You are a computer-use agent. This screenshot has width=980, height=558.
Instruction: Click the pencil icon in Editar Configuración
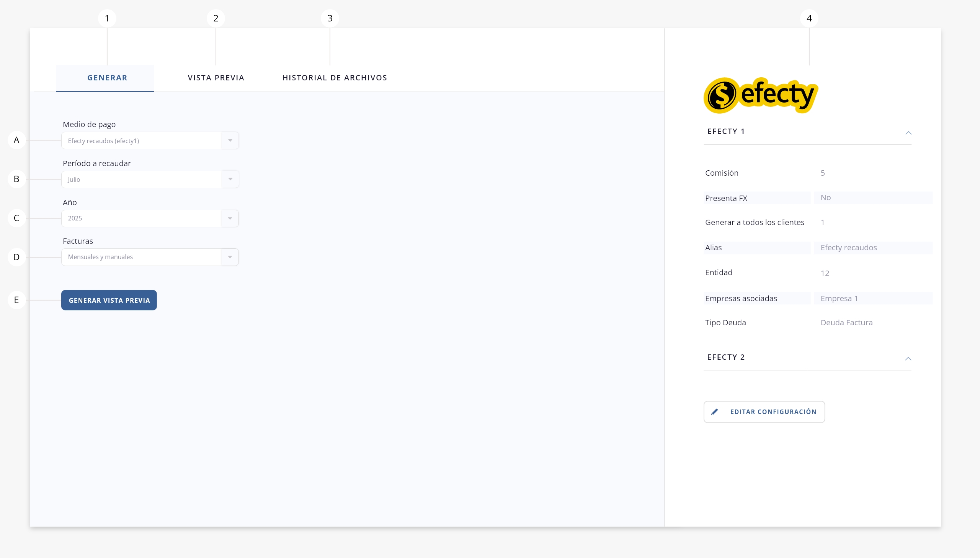coord(714,412)
